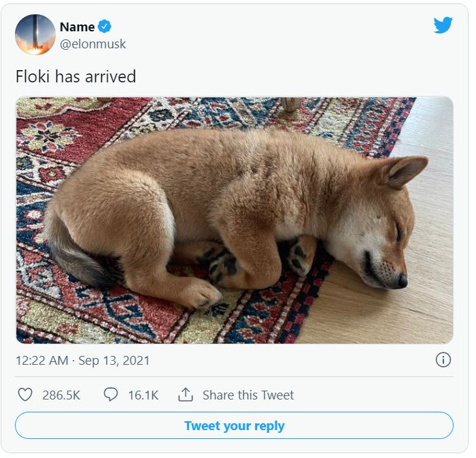Click the blue verified checkmark badge
The height and width of the screenshot is (458, 476).
[x=104, y=27]
